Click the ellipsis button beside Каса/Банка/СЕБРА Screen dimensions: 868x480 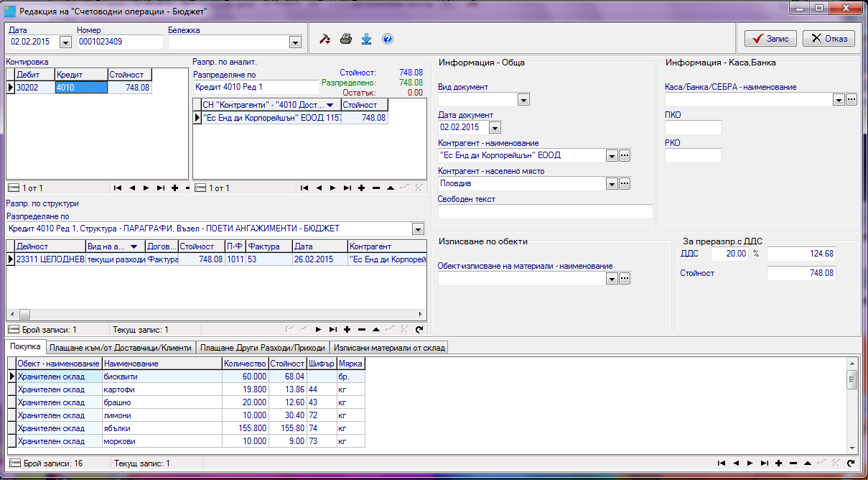pos(851,100)
